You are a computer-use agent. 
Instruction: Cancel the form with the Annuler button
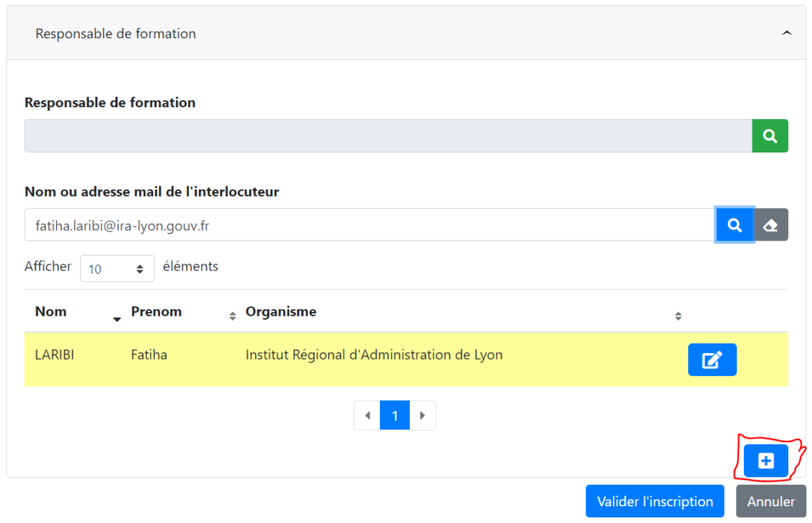tap(770, 501)
